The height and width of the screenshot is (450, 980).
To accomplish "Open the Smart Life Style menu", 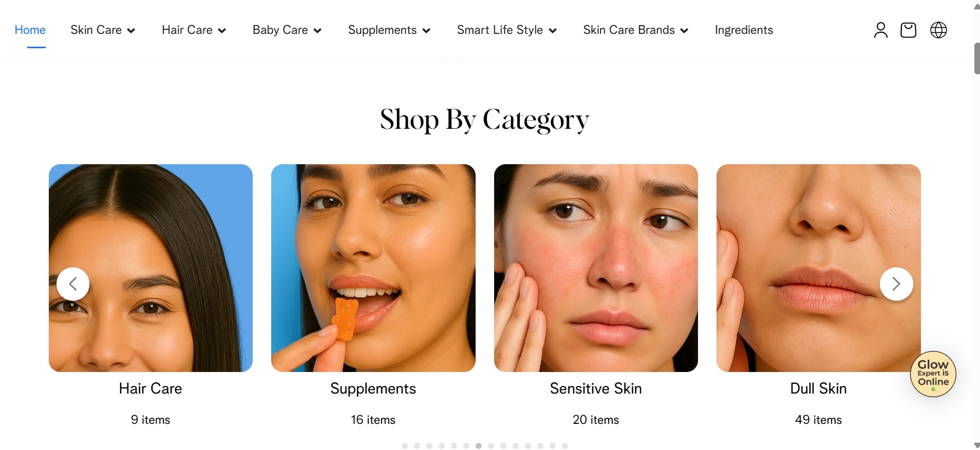I will [506, 30].
